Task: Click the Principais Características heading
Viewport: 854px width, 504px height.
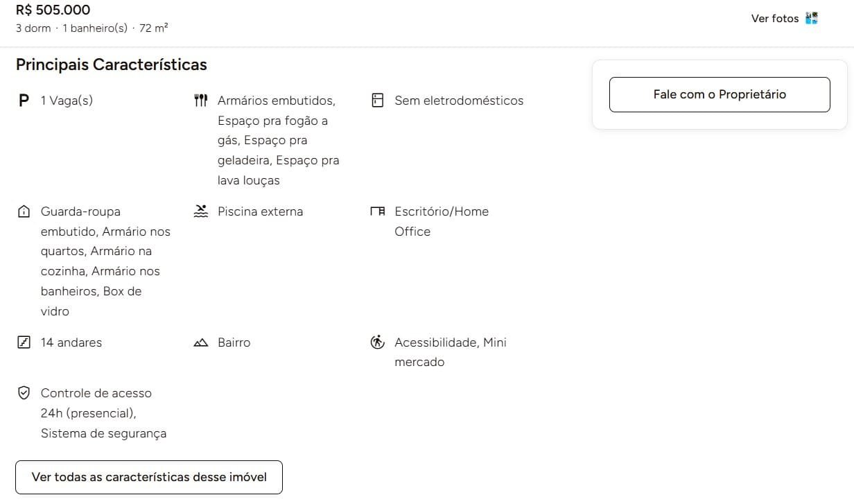Action: 112,64
